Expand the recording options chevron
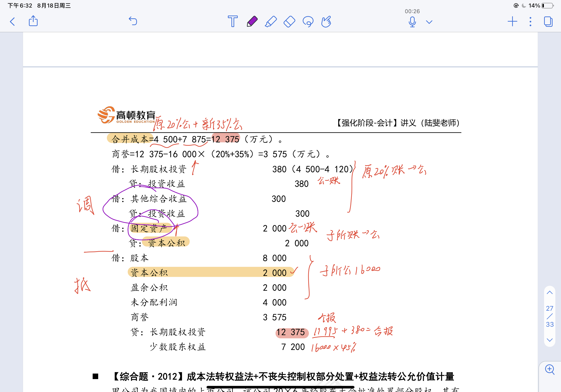 tap(429, 22)
